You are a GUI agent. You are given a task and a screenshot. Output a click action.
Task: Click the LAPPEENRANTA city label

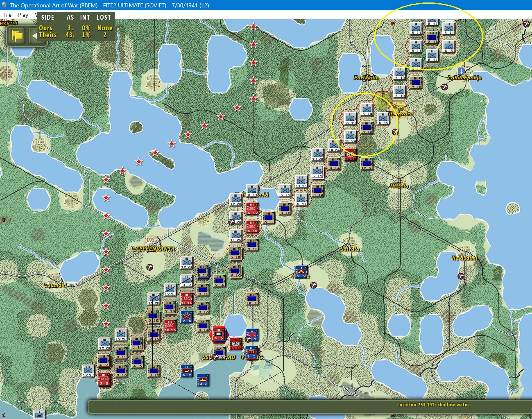tap(153, 249)
